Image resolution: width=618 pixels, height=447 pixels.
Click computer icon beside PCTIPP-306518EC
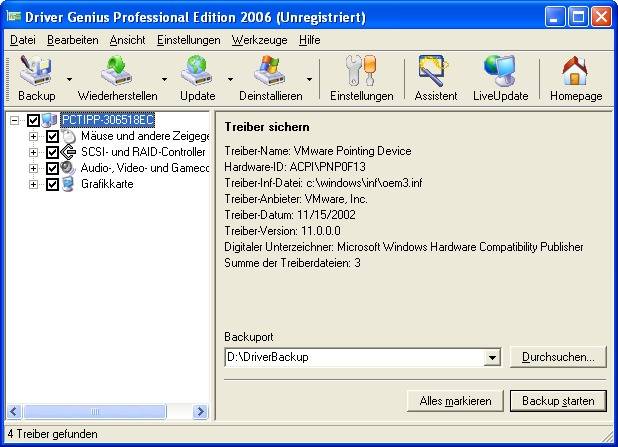50,120
